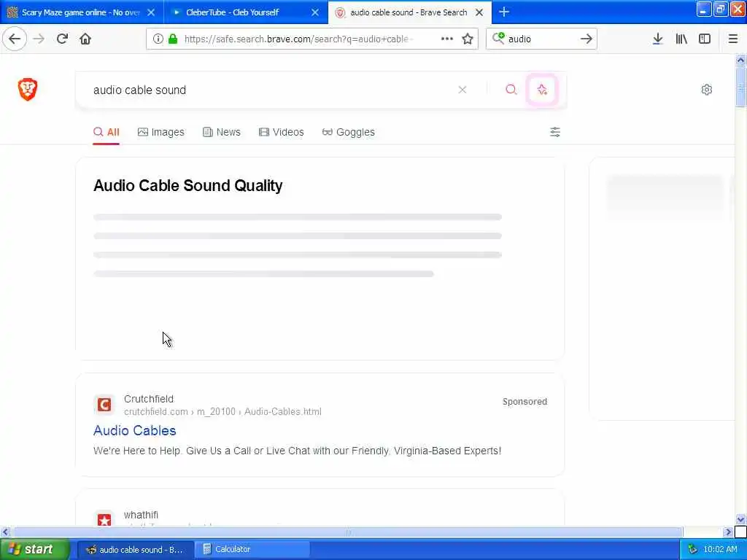
Task: Click the AI answer sparkle button
Action: [x=542, y=90]
